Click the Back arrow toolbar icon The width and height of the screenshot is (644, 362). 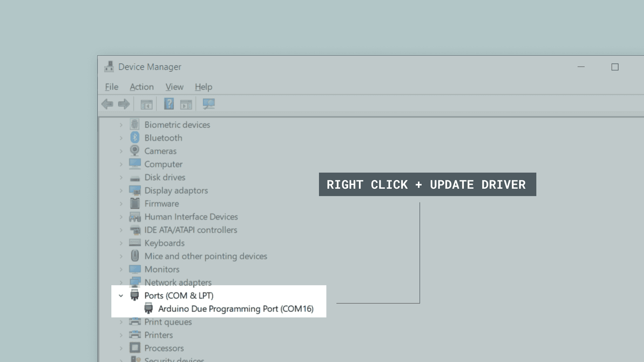click(x=107, y=104)
